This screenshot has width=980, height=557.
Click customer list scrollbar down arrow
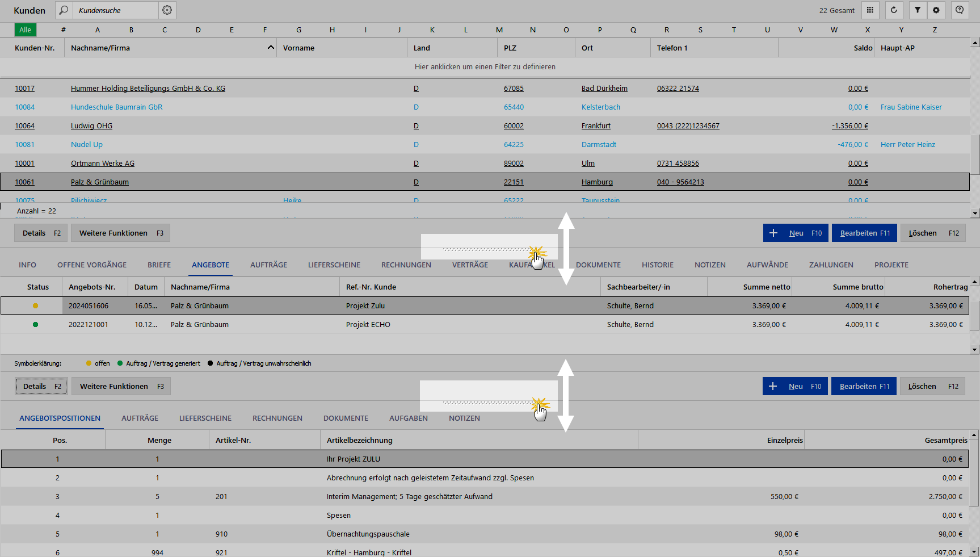click(975, 213)
